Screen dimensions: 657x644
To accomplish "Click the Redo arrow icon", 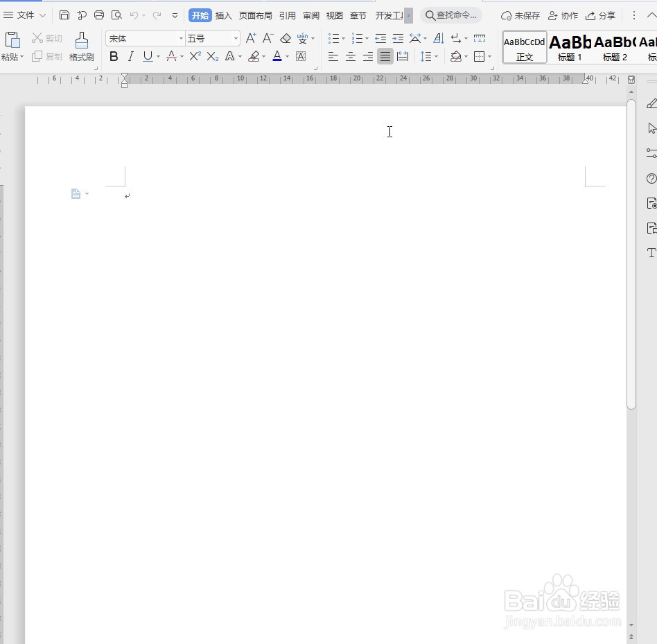I will pos(157,15).
